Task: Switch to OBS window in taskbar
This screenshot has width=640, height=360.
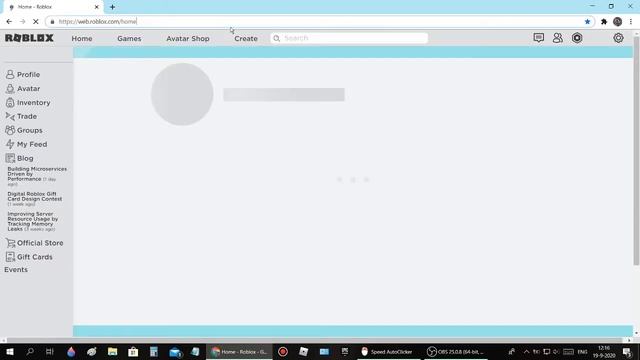Action: pos(455,351)
